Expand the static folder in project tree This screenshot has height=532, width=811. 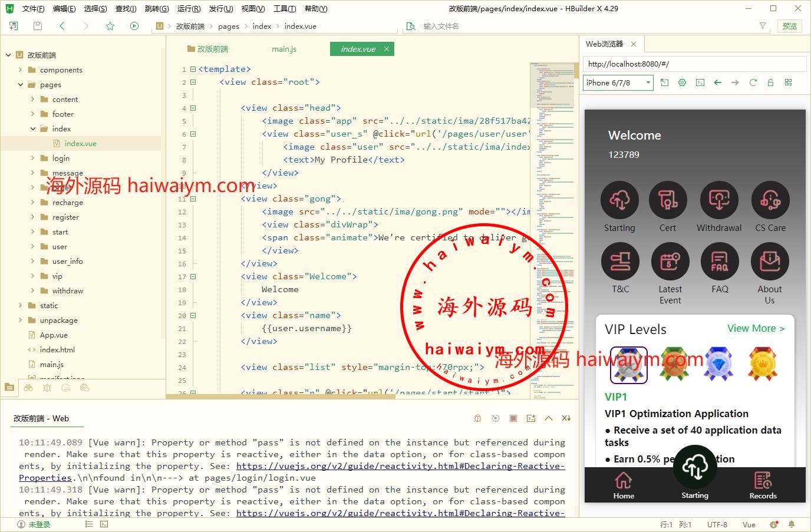tap(20, 305)
